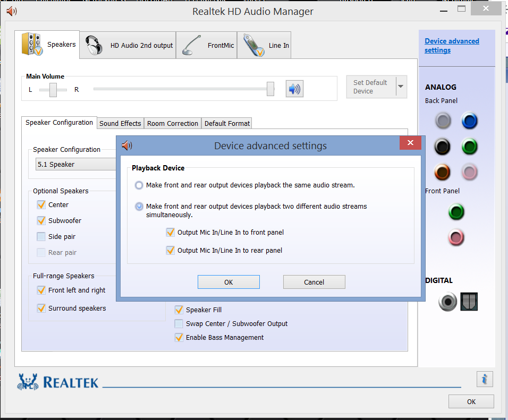Click OK in Device advanced settings dialog
The width and height of the screenshot is (508, 420).
point(228,282)
